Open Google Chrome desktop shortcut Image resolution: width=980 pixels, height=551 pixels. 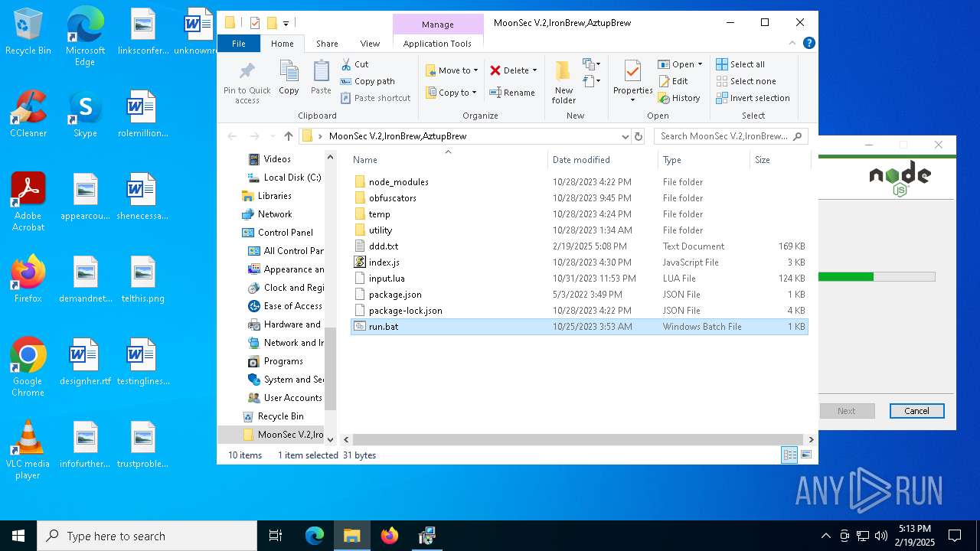point(28,367)
